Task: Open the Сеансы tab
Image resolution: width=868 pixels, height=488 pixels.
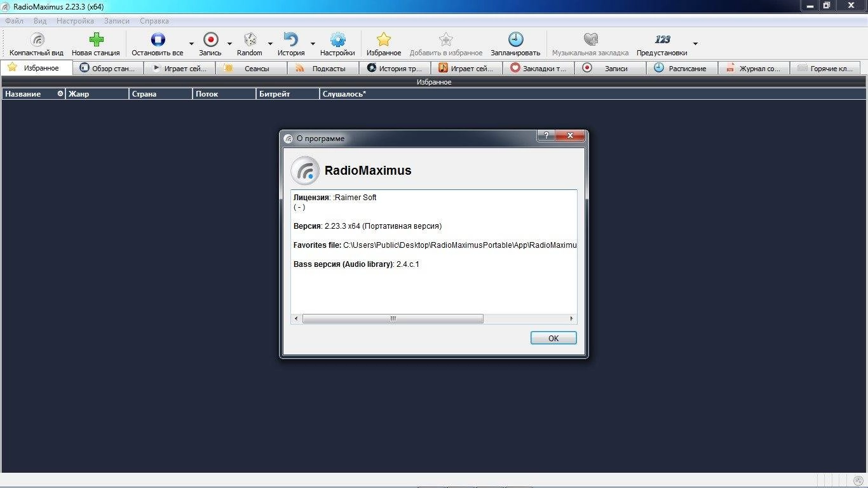Action: 252,68
